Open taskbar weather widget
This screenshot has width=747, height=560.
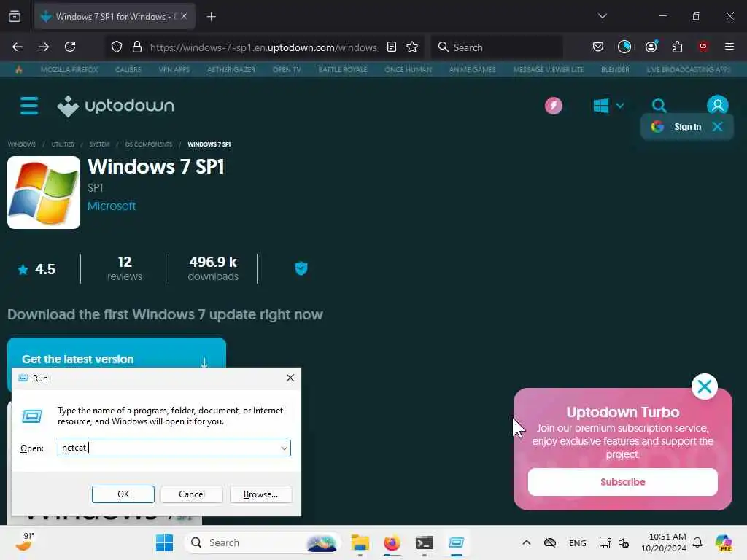point(24,542)
